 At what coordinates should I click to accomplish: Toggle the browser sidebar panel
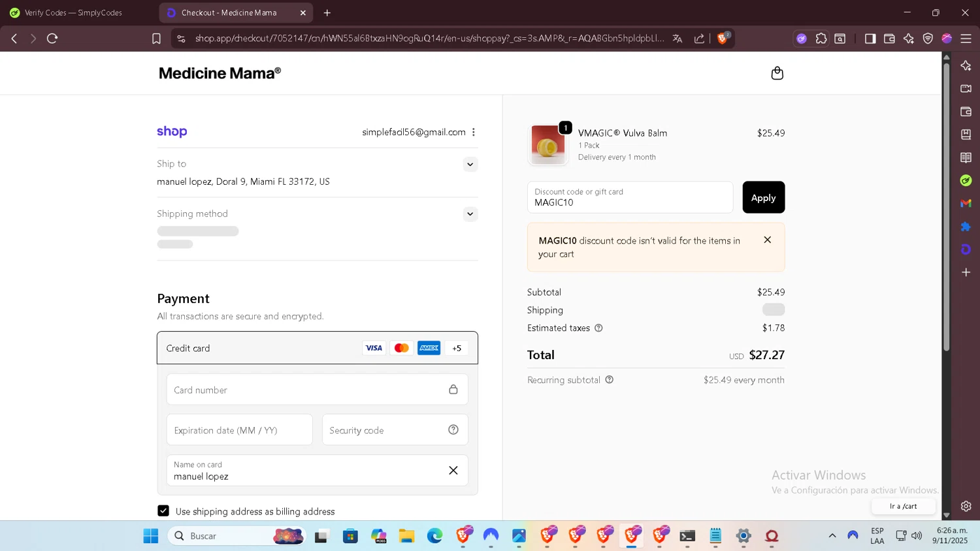point(870,39)
